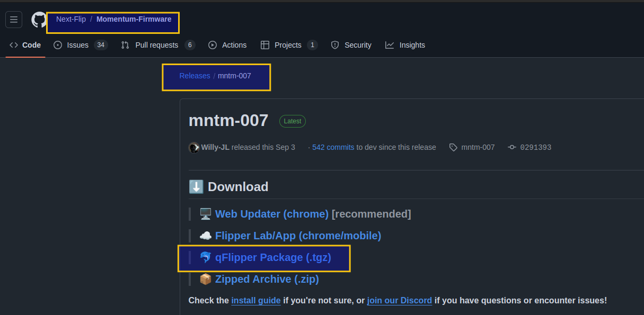Click the tag icon beside mntm-007
The height and width of the screenshot is (315, 644).
click(x=453, y=147)
